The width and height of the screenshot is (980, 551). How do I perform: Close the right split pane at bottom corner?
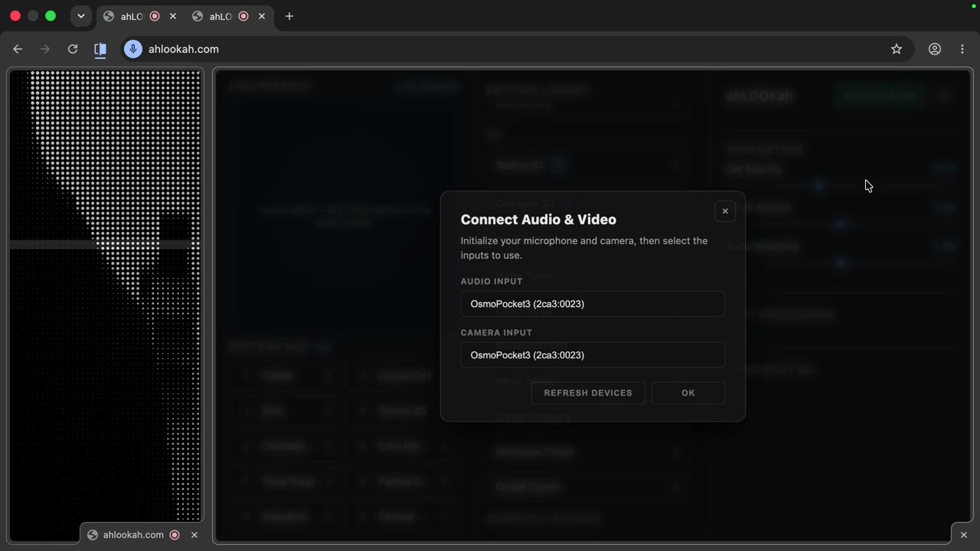[x=964, y=535]
